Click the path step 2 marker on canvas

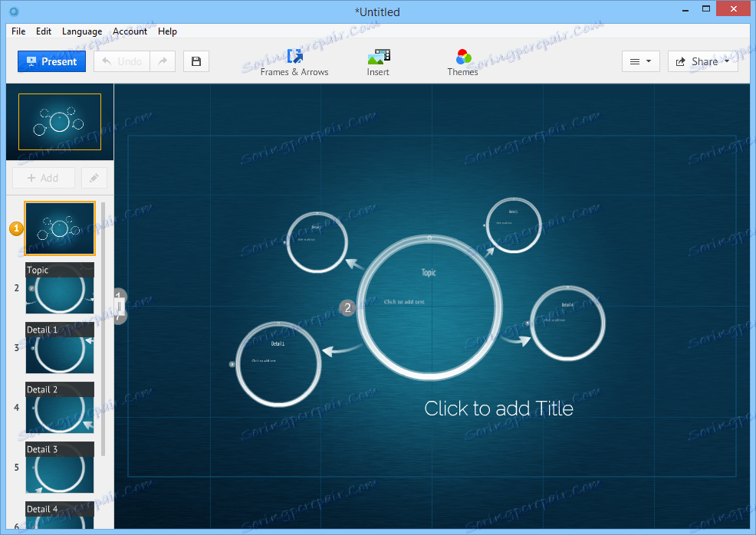[x=347, y=308]
